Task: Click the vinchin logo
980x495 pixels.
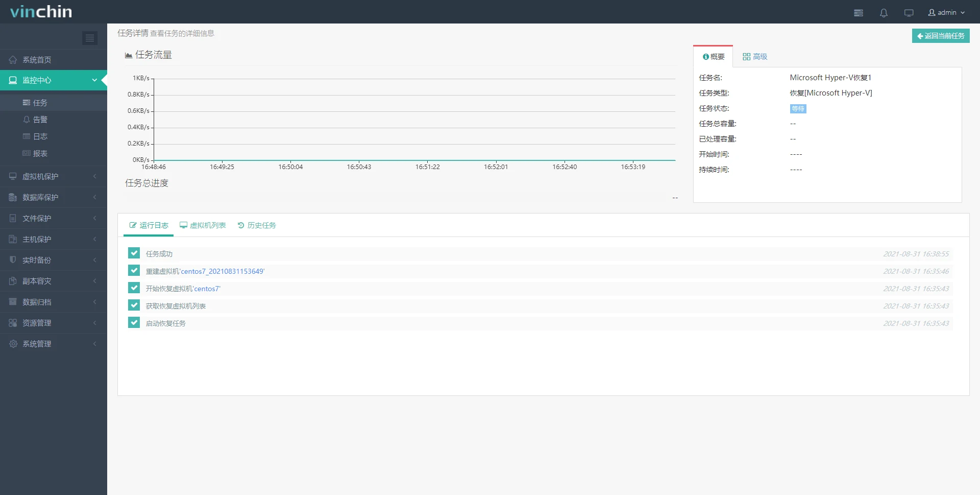Action: tap(41, 11)
